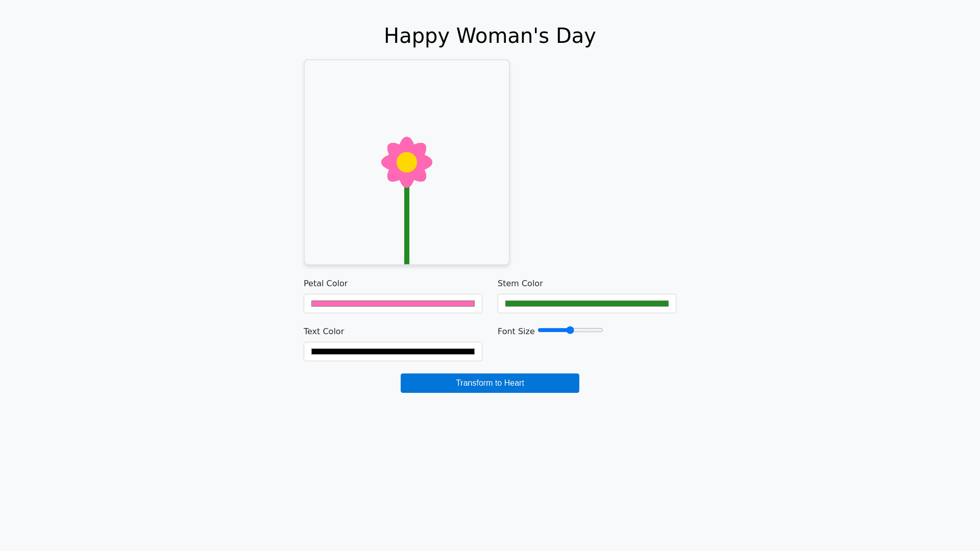Click the Transform to Heart button
980x551 pixels.
tap(490, 383)
